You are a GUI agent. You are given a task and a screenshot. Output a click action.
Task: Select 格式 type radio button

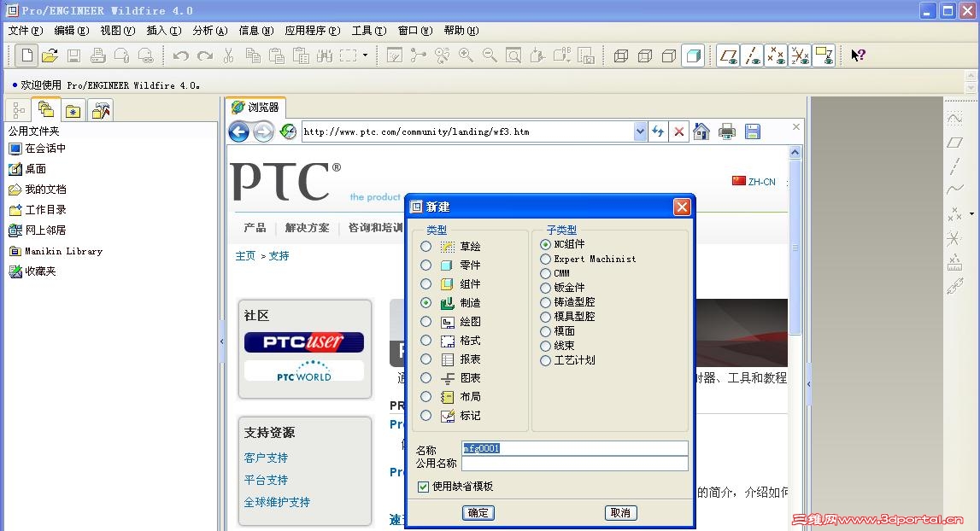point(425,340)
